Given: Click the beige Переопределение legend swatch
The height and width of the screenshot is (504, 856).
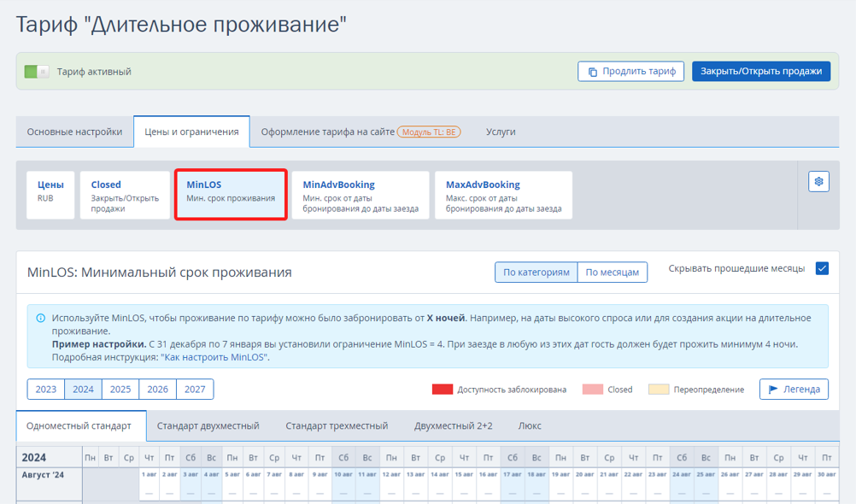Looking at the screenshot, I should pyautogui.click(x=659, y=390).
